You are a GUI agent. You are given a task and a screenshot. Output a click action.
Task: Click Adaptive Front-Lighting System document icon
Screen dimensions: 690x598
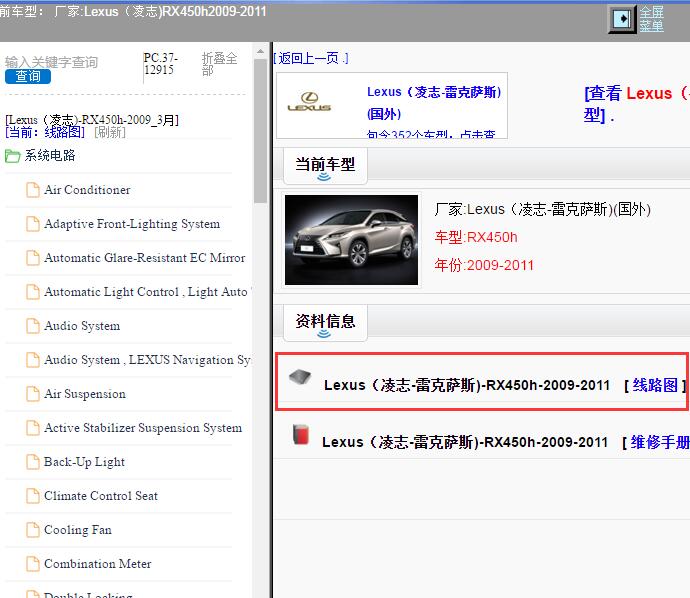(33, 224)
